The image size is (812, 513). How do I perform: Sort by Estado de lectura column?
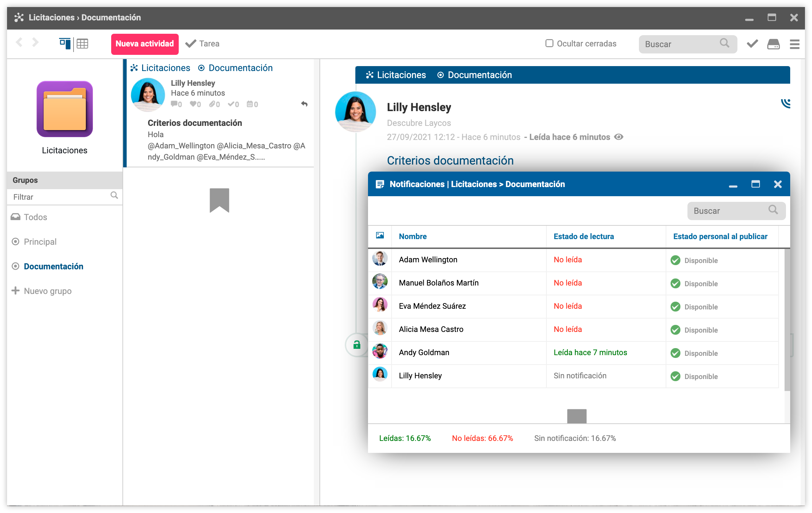(x=584, y=236)
